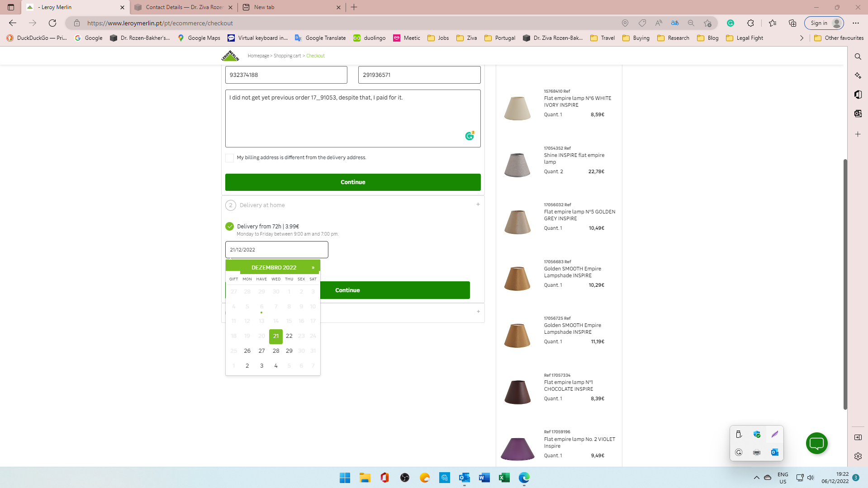Add this page to favourites
The width and height of the screenshot is (868, 488).
[707, 23]
